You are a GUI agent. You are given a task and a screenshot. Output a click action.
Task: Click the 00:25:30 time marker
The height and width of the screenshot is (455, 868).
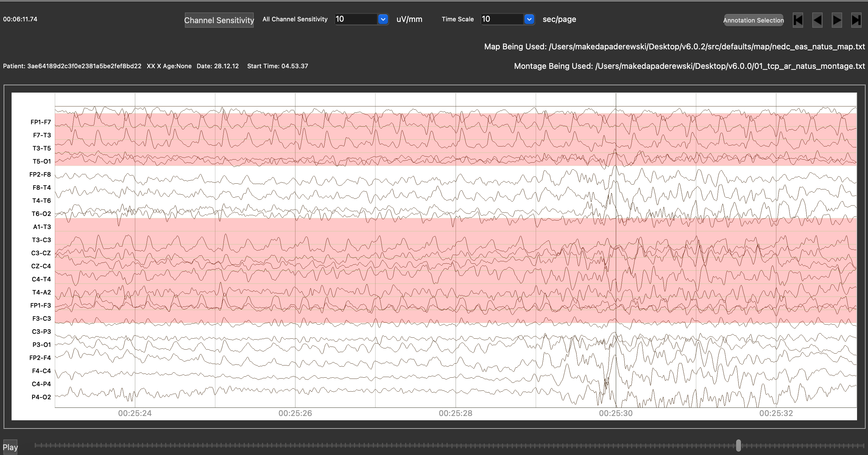click(x=616, y=413)
